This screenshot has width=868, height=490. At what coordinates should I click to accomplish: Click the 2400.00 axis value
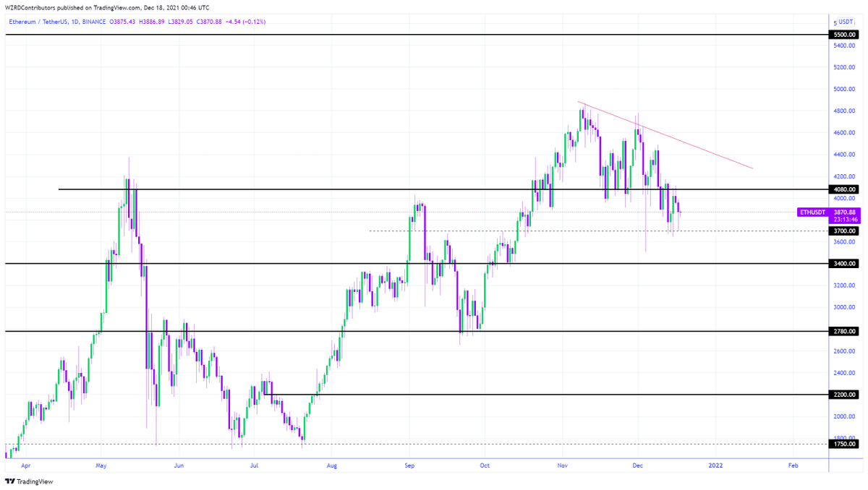pyautogui.click(x=843, y=373)
